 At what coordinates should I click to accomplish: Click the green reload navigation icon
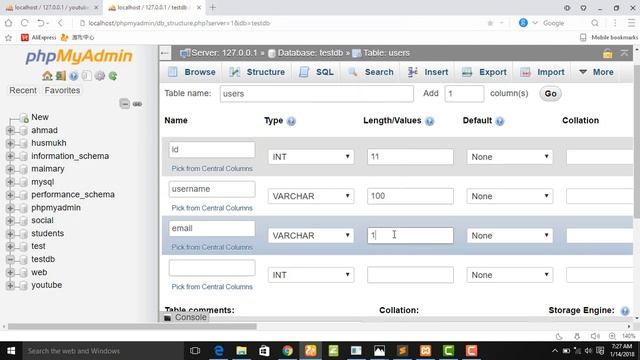tap(113, 76)
